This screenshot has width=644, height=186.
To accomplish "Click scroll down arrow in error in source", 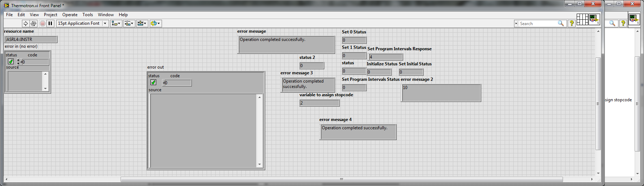I will pyautogui.click(x=45, y=88).
